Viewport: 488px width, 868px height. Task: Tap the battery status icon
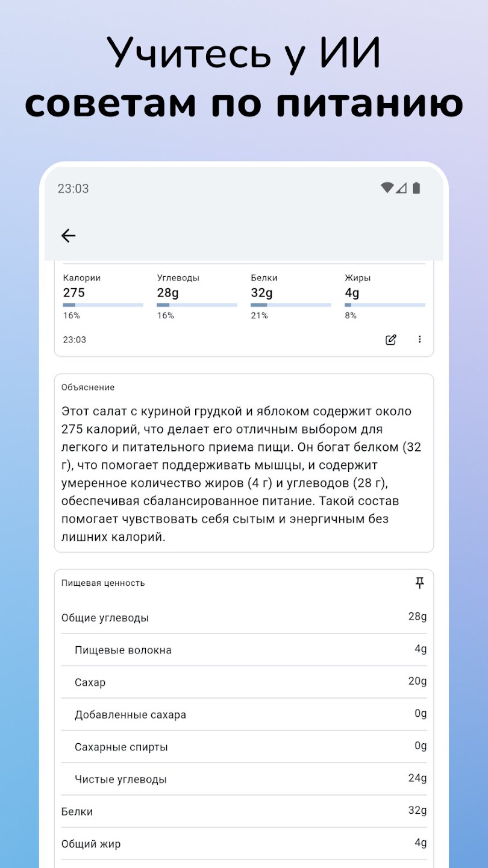coord(416,188)
